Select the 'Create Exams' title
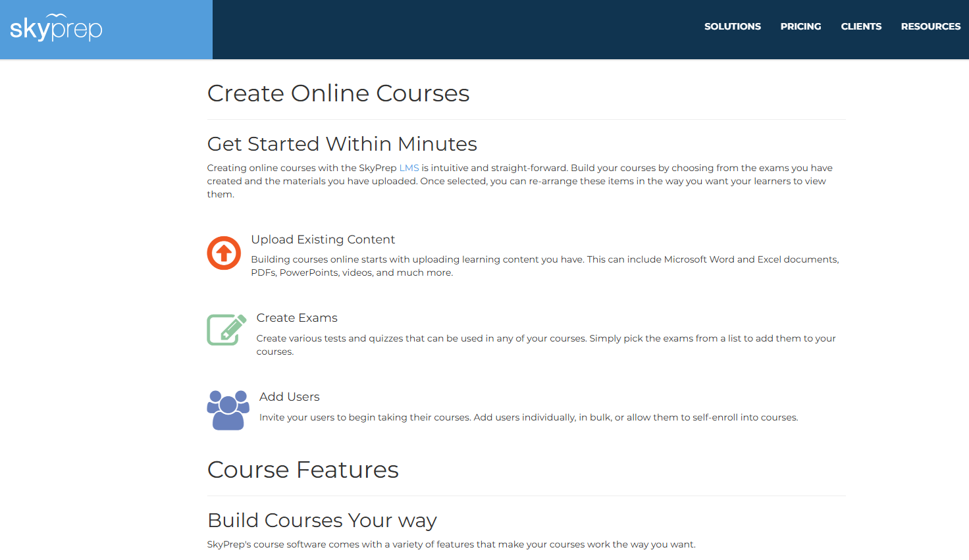This screenshot has width=969, height=560. coord(297,318)
